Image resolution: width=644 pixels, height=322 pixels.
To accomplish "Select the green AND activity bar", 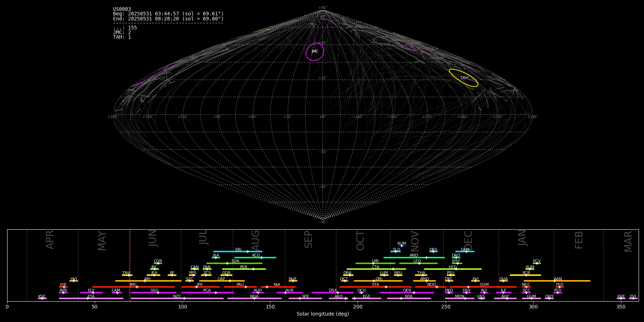I will click(414, 257).
